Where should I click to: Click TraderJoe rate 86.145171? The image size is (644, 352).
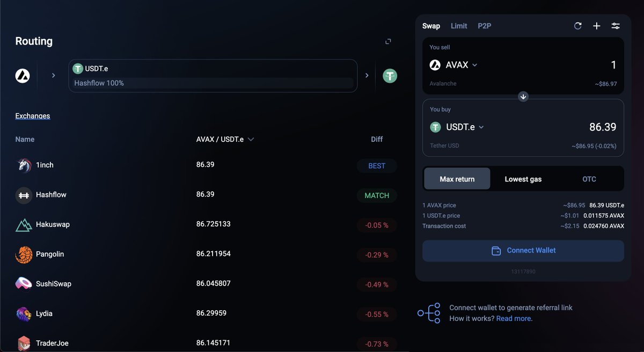[x=214, y=342]
